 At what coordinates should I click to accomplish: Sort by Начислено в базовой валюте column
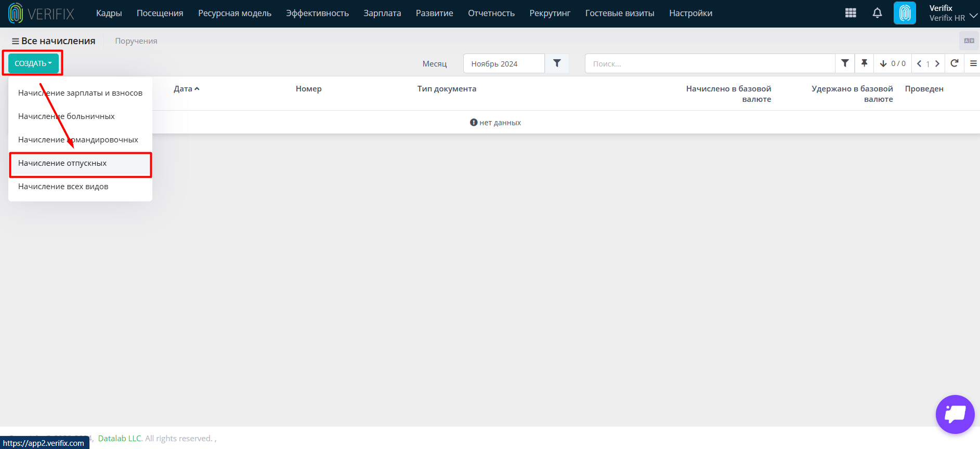click(x=729, y=94)
